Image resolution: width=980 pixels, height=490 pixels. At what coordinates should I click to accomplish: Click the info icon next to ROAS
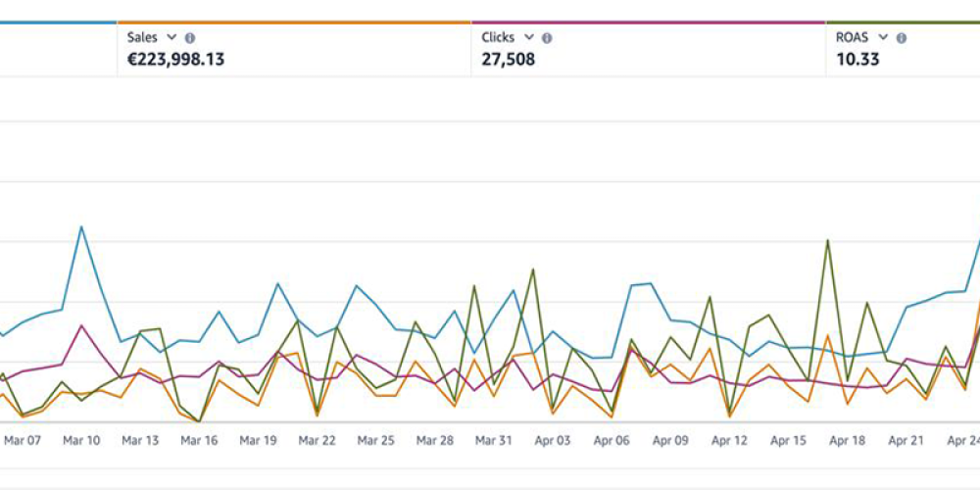click(901, 38)
